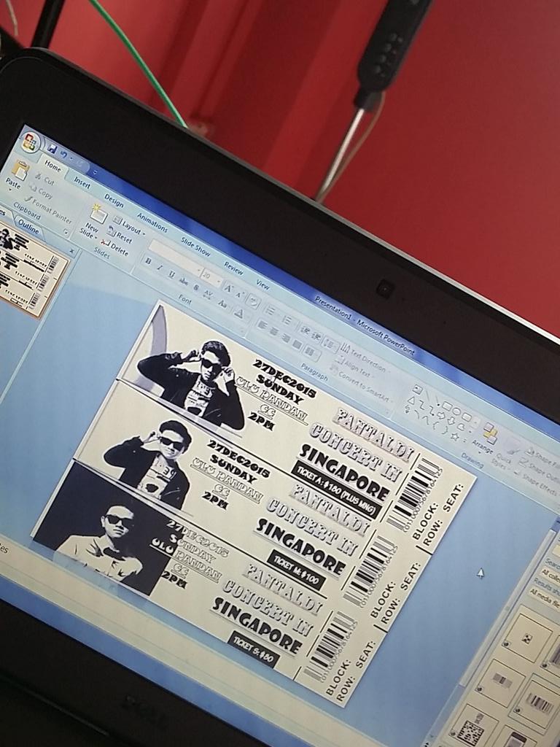The image size is (560, 747).
Task: Toggle Text Shadow formatting
Action: tap(195, 287)
